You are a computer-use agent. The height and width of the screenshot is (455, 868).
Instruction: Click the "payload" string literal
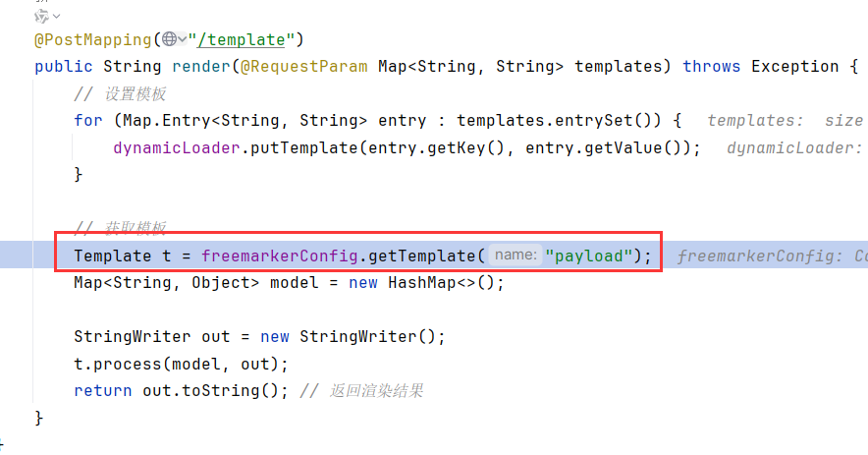point(589,256)
